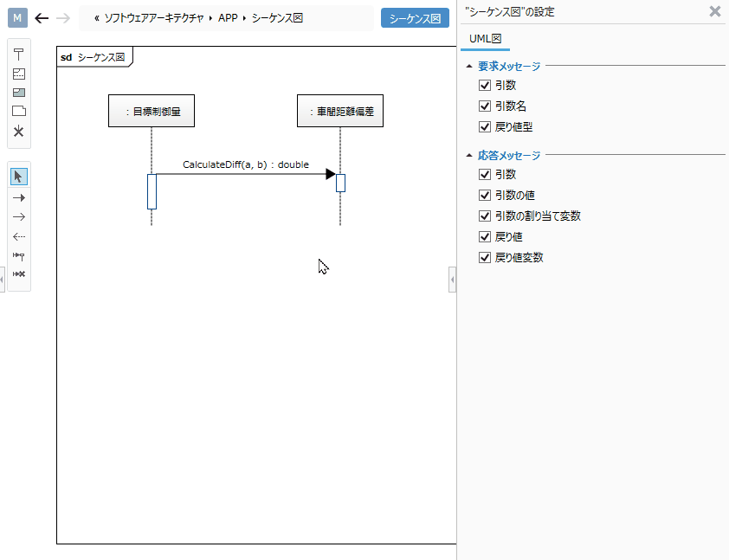This screenshot has height=560, width=729.
Task: Collapse the 応答メッセージ section
Action: (469, 155)
